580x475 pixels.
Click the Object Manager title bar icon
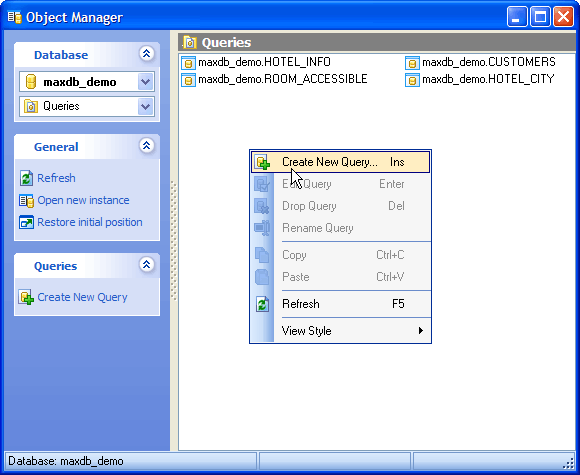(x=15, y=17)
